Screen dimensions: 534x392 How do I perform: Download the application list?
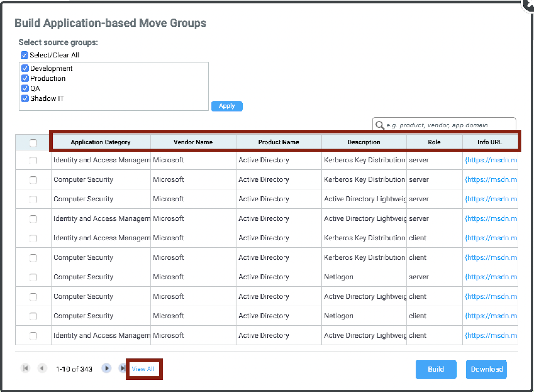pyautogui.click(x=486, y=369)
